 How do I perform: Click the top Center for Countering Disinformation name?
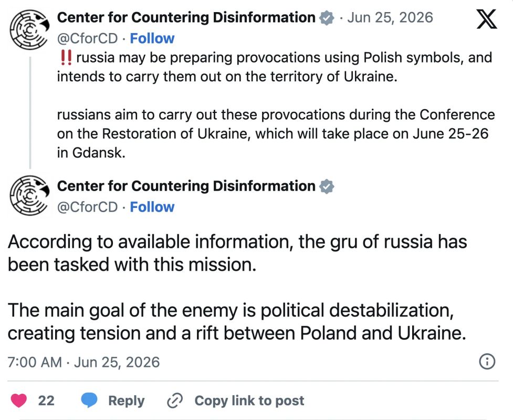click(x=186, y=18)
